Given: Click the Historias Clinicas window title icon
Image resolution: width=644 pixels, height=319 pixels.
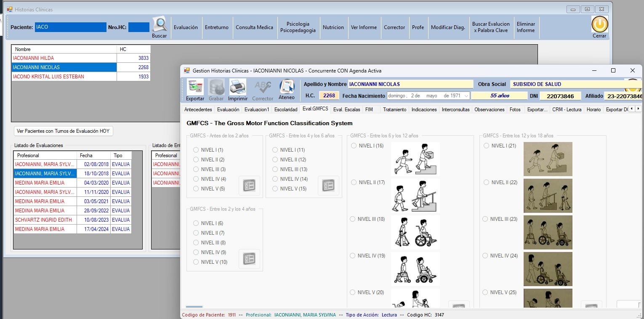Looking at the screenshot, I should tap(10, 9).
